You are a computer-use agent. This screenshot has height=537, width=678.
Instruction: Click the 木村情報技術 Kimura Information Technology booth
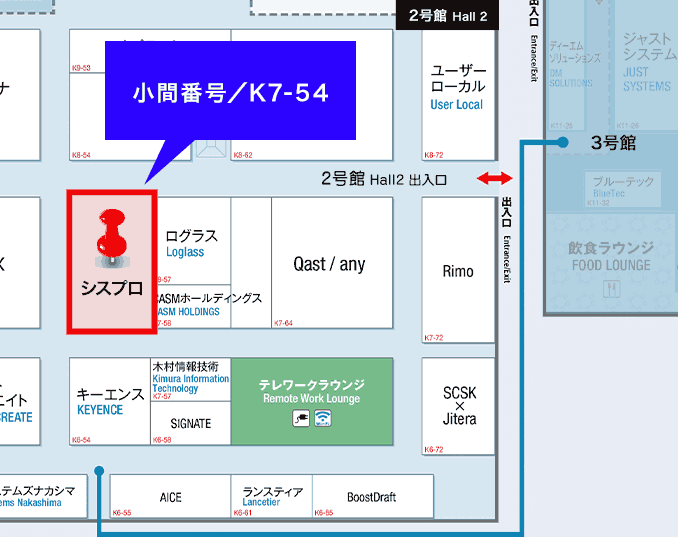191,380
